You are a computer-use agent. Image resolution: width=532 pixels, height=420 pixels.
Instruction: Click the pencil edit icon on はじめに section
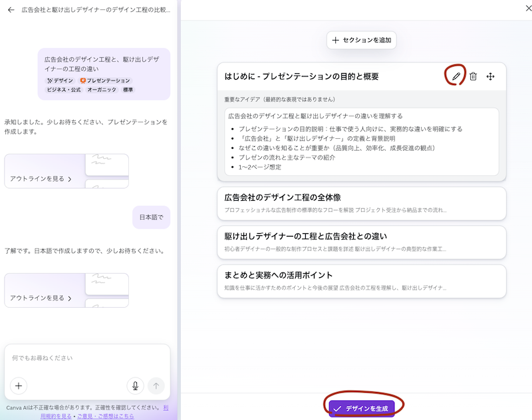[x=456, y=76]
